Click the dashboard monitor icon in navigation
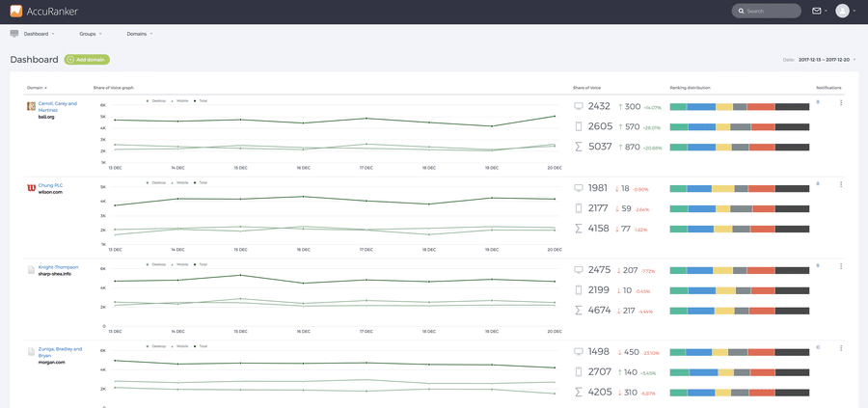 [14, 34]
